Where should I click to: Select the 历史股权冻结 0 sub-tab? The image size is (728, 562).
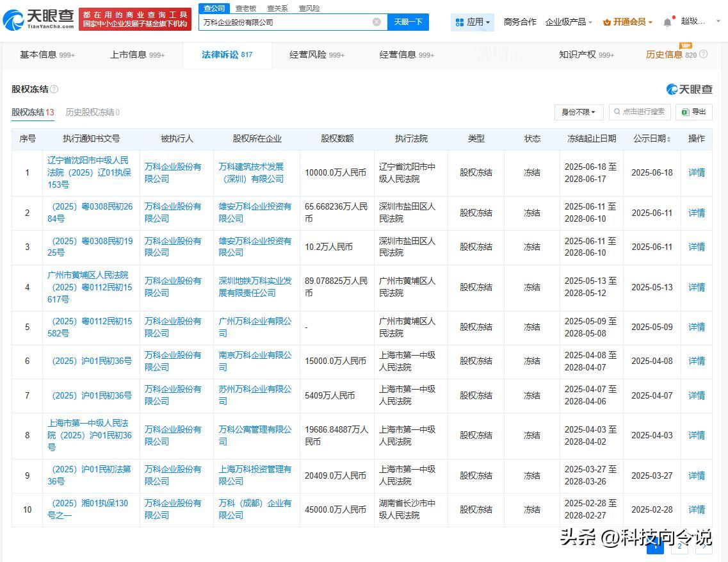92,113
